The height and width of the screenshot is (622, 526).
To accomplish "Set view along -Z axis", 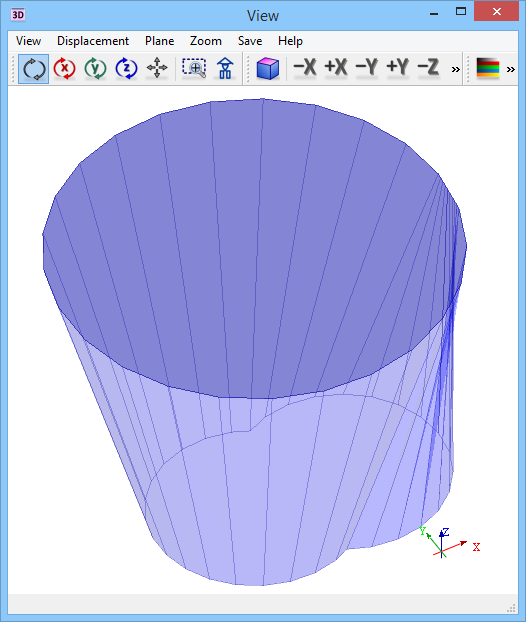I will (x=428, y=67).
